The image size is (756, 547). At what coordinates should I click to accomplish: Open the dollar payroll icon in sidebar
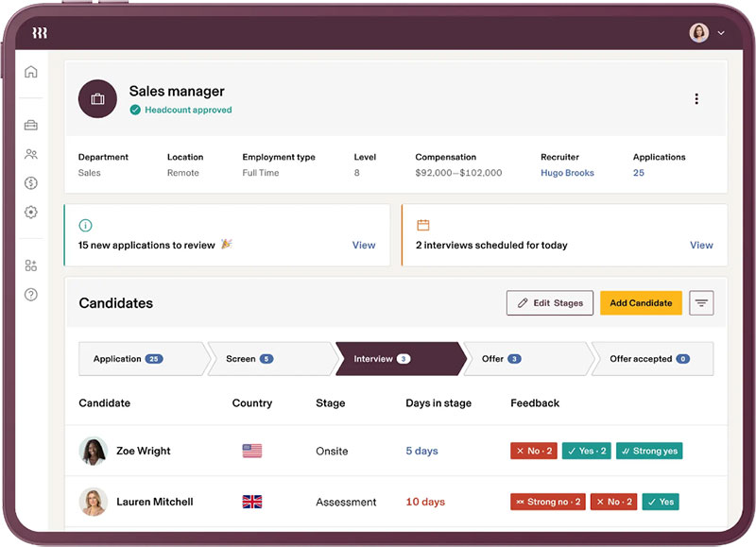coord(31,183)
